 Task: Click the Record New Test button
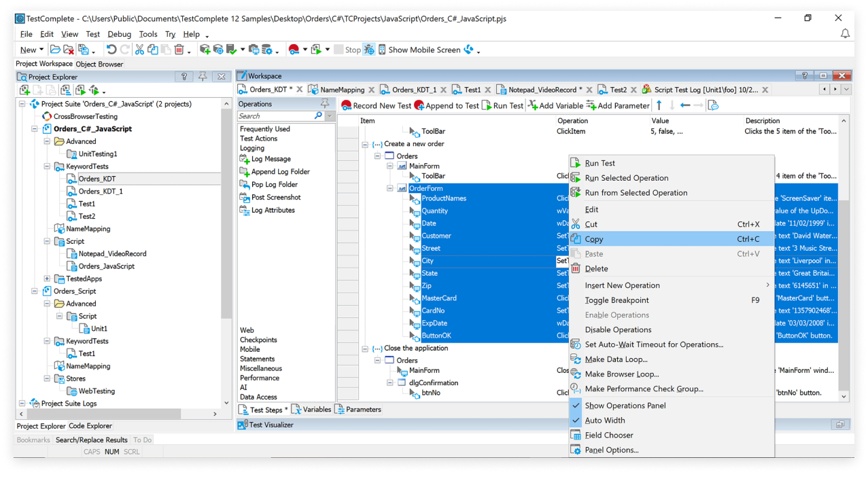[x=377, y=105]
